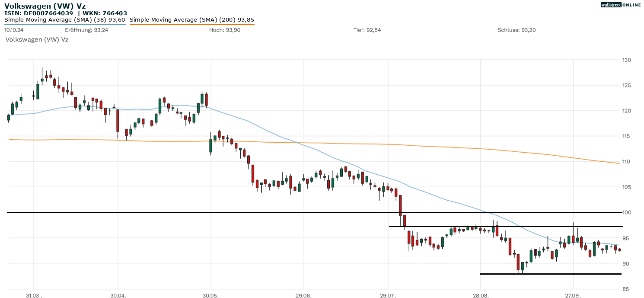
Task: Click the grey Volkswagen (VW) Vz series label
Action: click(37, 39)
